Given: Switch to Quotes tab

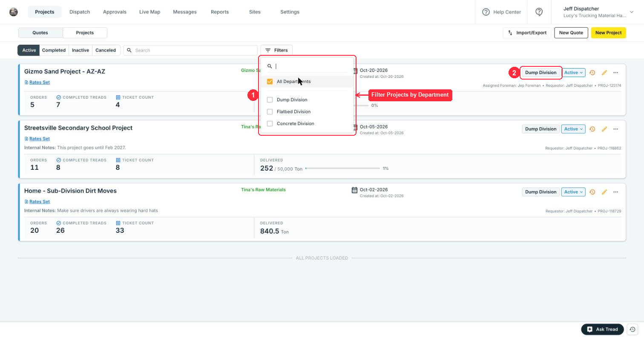Looking at the screenshot, I should coord(40,33).
